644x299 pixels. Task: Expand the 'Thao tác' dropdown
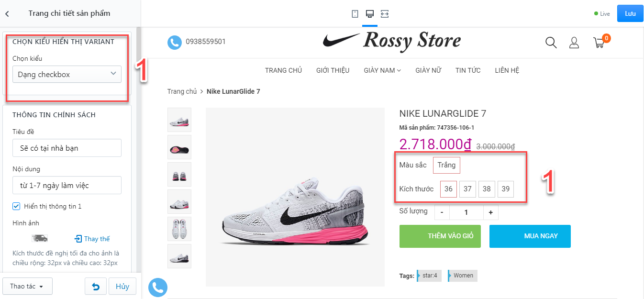27,286
